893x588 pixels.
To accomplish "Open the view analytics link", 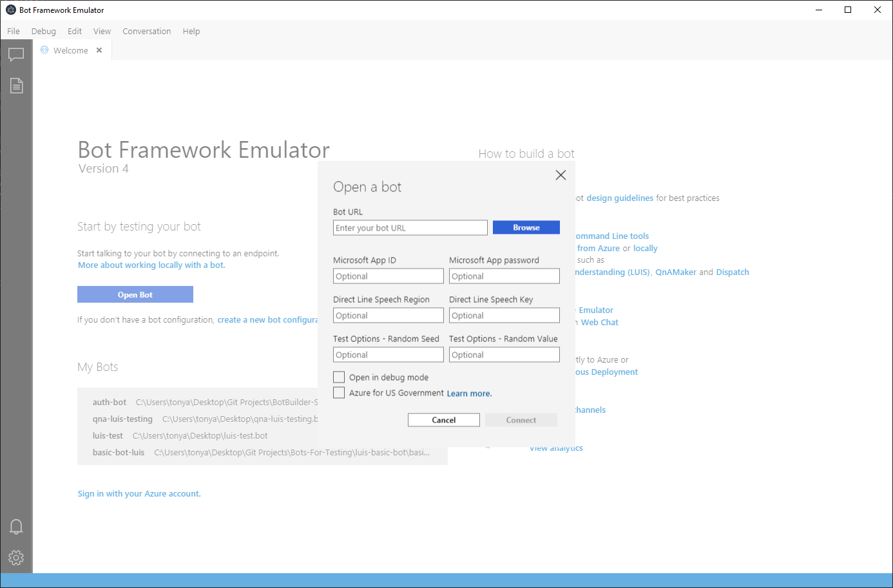I will 556,448.
